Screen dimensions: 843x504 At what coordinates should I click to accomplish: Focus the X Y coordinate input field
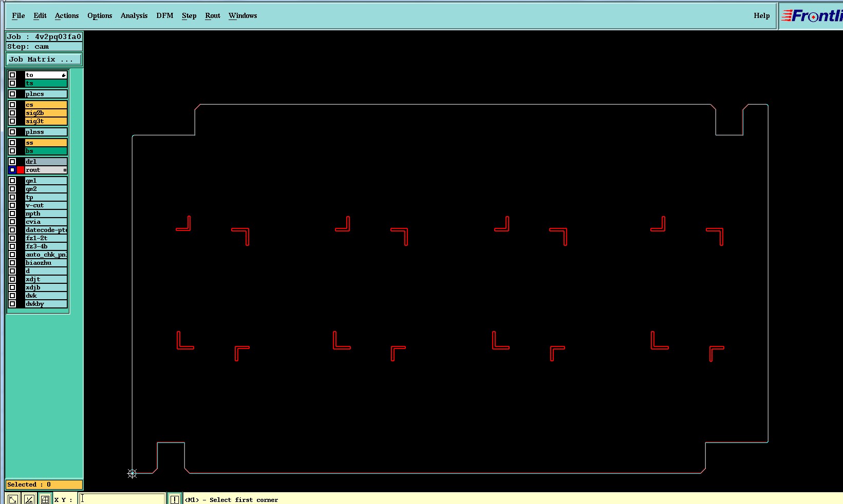122,499
